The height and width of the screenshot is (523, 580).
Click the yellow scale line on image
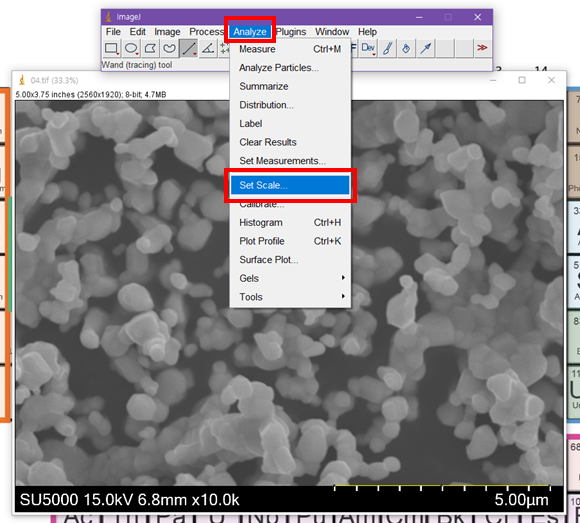tap(442, 486)
